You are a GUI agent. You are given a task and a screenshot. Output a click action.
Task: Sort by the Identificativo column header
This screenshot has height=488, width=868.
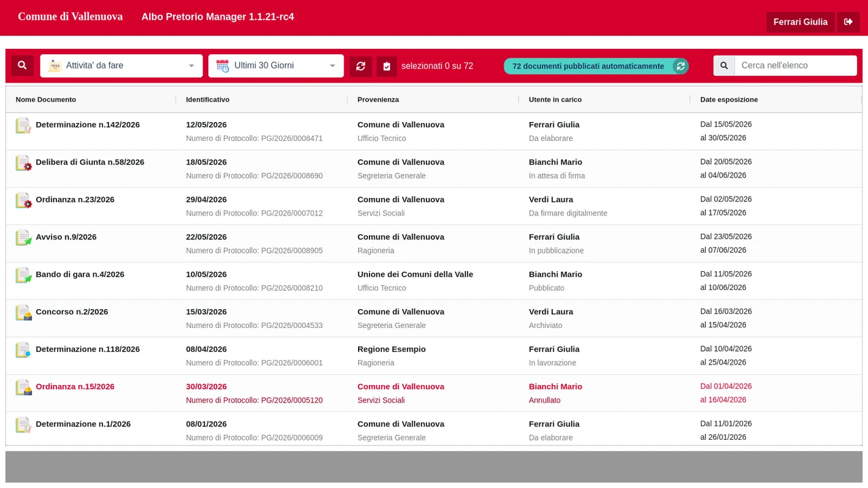[x=208, y=100]
